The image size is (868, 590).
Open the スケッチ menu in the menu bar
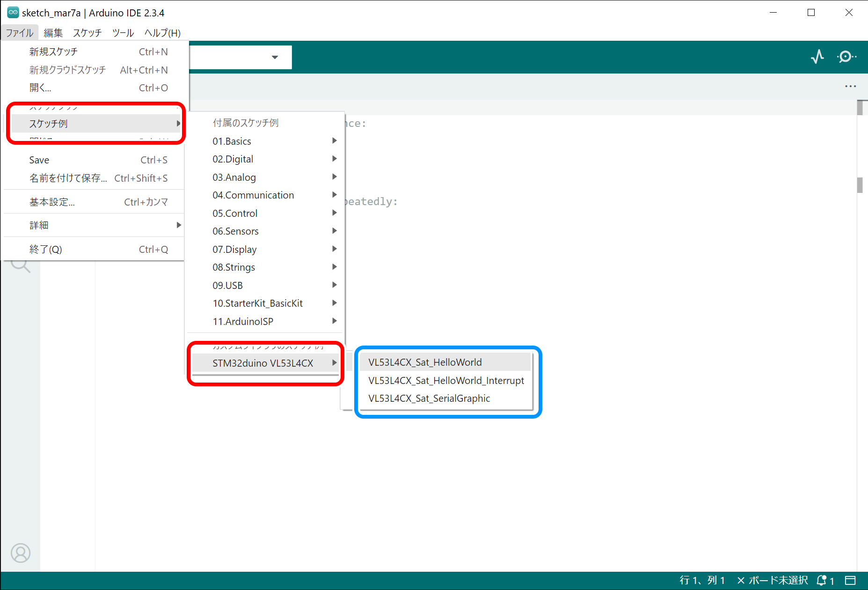[87, 33]
